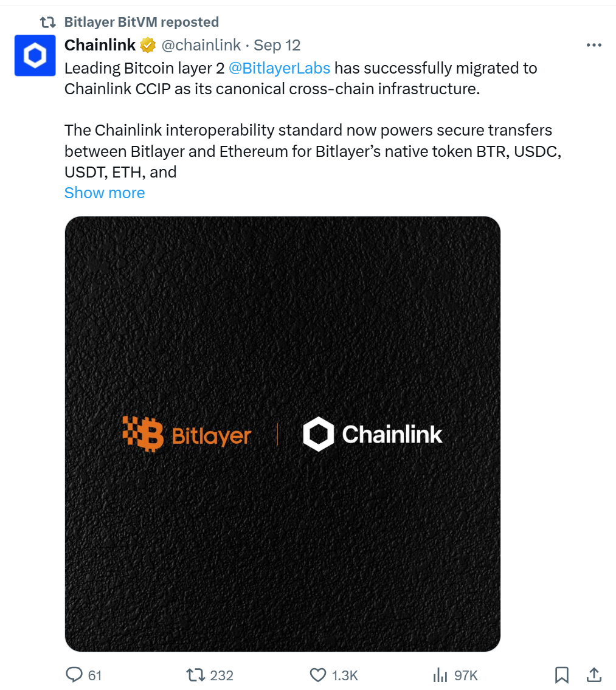Bookmark this Chainlink post
The height and width of the screenshot is (690, 616).
tap(562, 675)
